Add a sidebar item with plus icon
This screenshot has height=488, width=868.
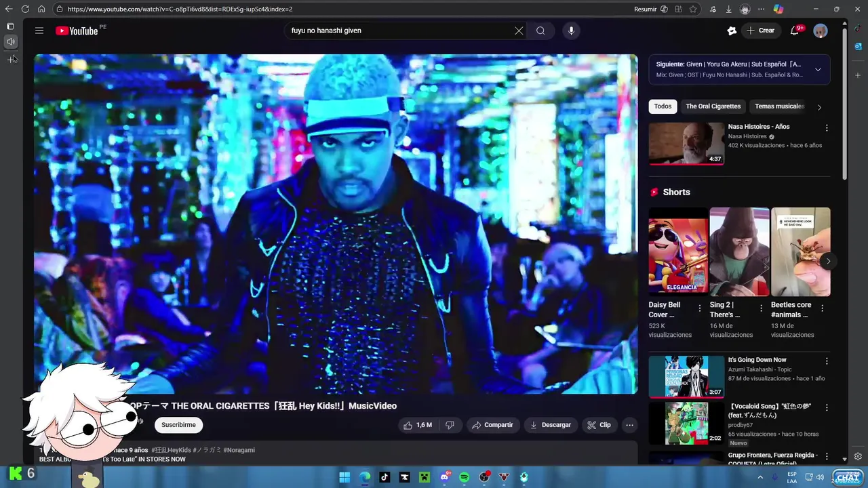click(x=858, y=75)
